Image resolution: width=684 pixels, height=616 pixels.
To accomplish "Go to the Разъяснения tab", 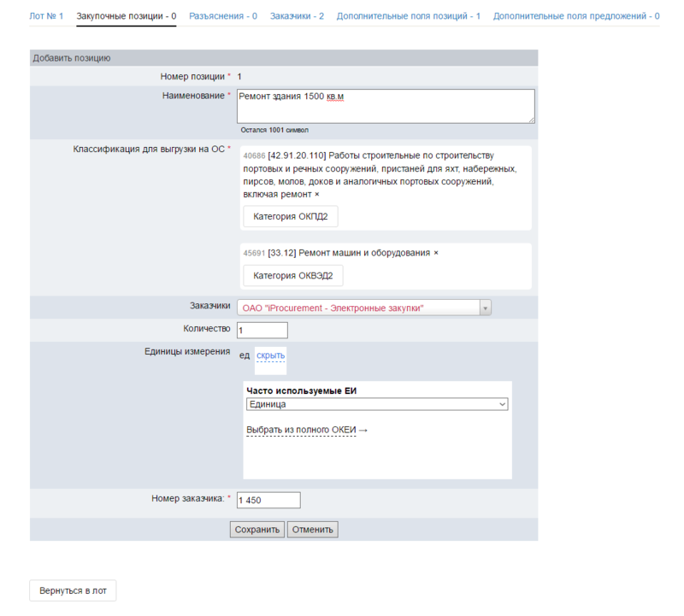I will 223,16.
